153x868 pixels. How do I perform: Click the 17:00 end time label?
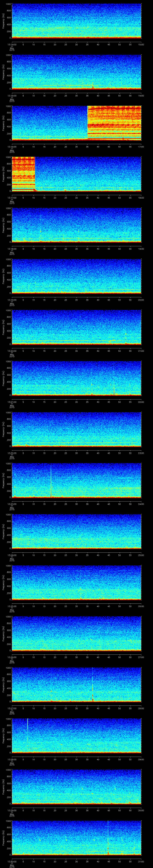141,147
